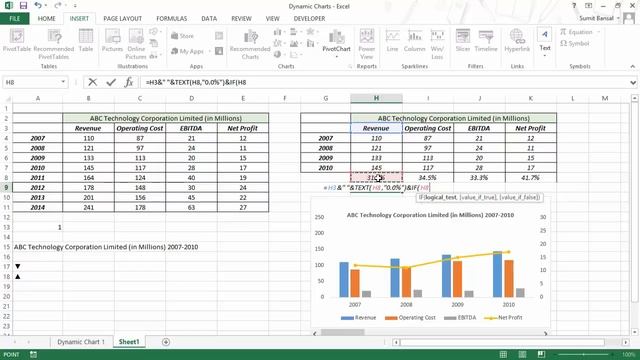
Task: Open the Dynamic Chart 1 sheet tab
Action: point(81,342)
